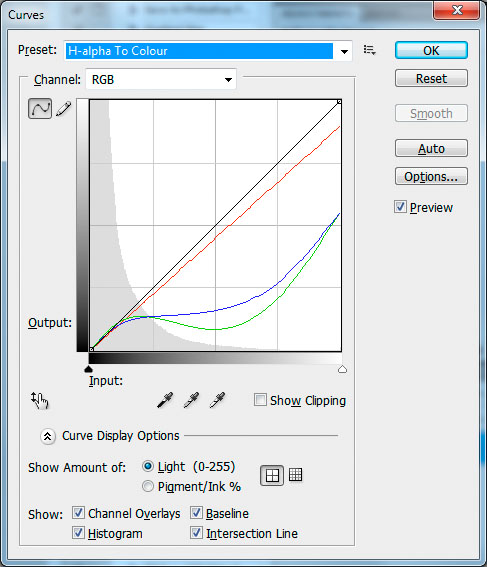Pick the black point eyedropper

coord(165,400)
